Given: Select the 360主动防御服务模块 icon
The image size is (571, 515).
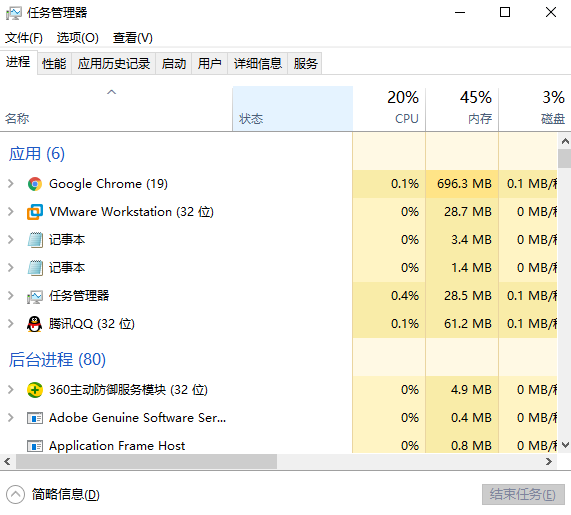Looking at the screenshot, I should pyautogui.click(x=35, y=390).
